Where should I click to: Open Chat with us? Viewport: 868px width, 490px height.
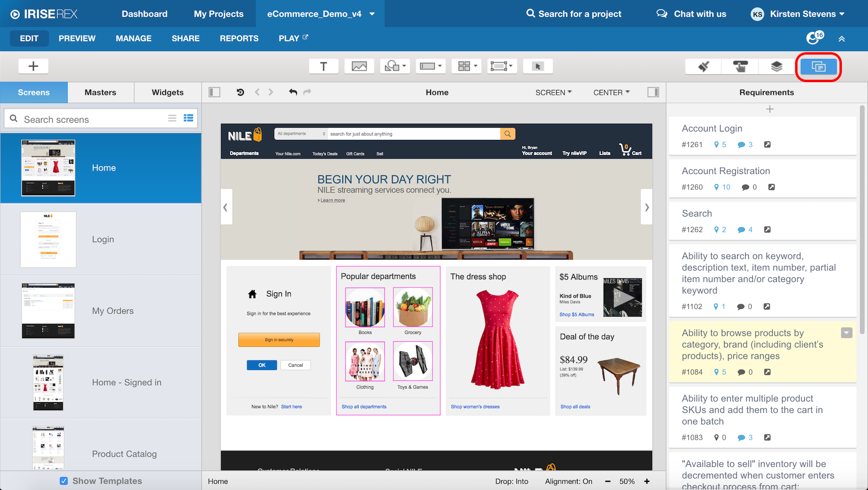(x=691, y=14)
